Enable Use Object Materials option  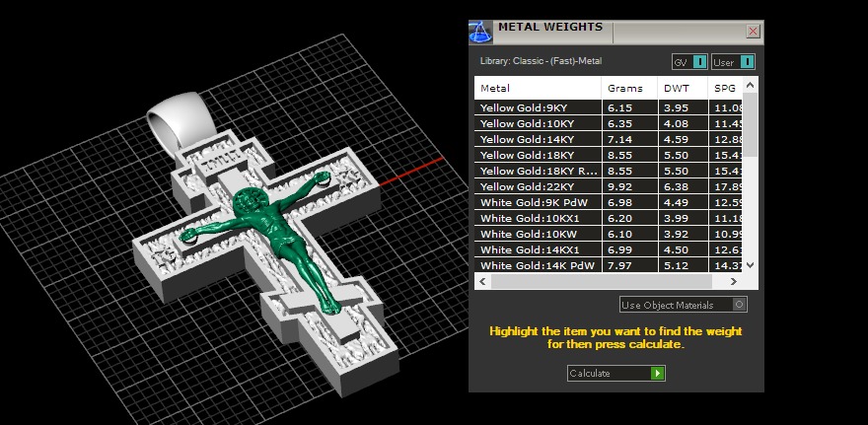point(684,305)
